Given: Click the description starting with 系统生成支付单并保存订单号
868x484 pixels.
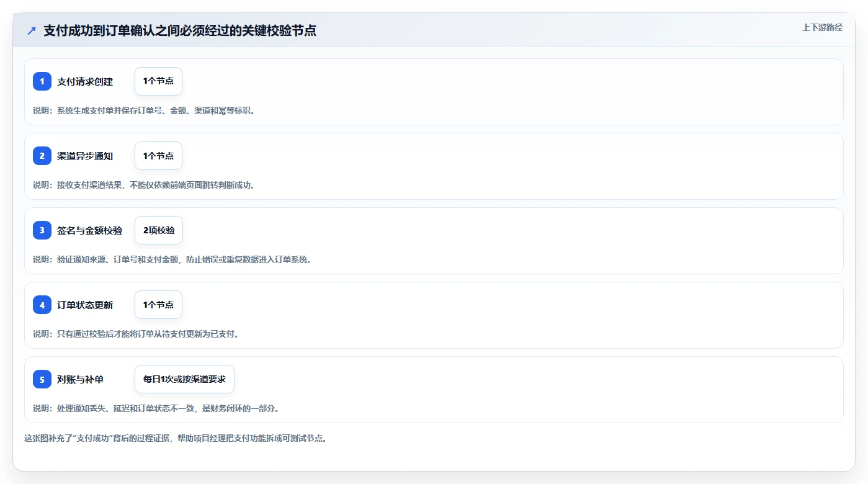Looking at the screenshot, I should 144,110.
